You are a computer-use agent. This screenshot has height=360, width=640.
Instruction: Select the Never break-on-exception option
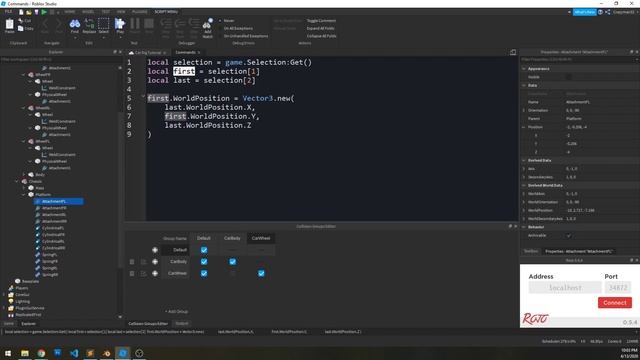point(228,20)
